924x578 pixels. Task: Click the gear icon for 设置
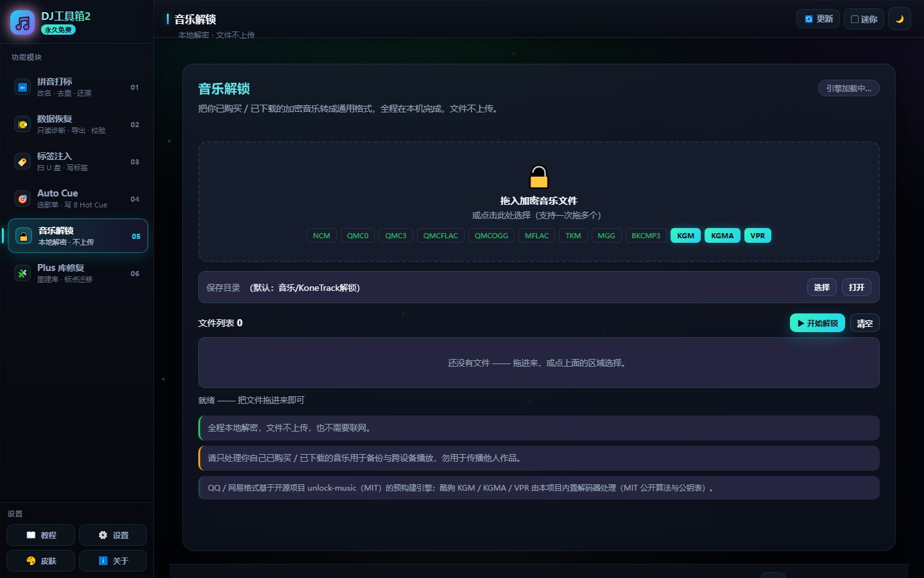pos(103,535)
